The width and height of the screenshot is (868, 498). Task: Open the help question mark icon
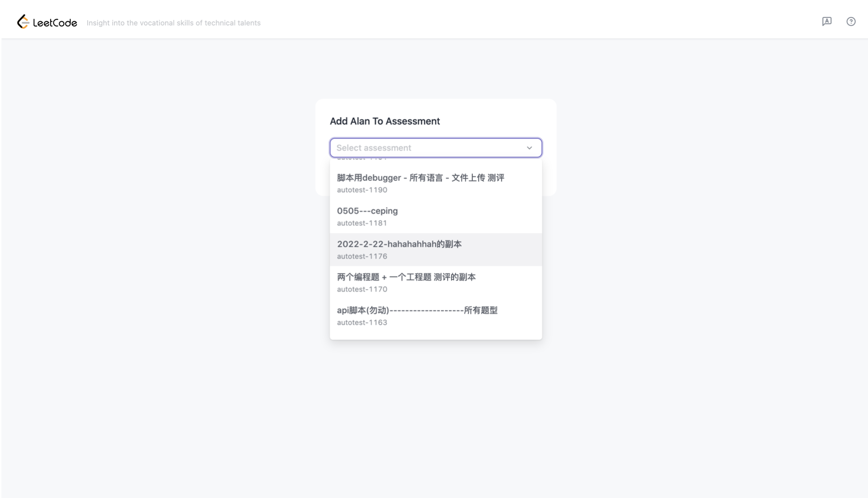pyautogui.click(x=851, y=21)
